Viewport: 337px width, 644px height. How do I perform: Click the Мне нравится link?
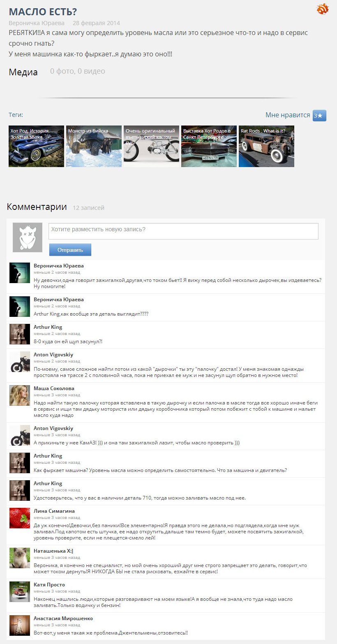[288, 115]
